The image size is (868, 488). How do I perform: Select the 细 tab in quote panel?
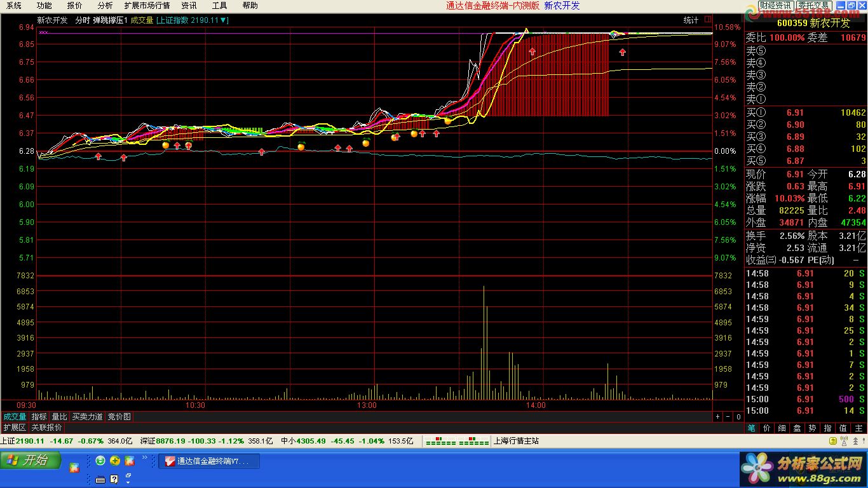click(782, 428)
